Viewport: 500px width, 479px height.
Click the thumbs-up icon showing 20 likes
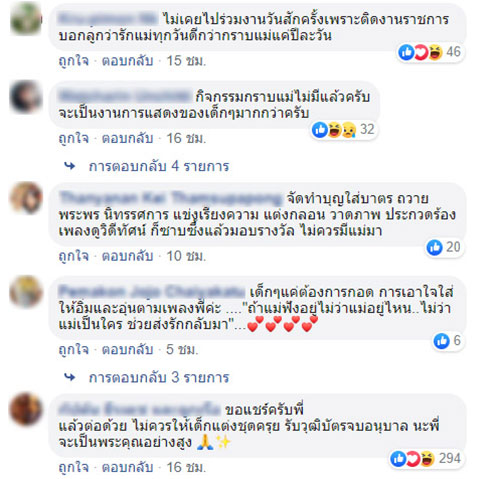[x=435, y=247]
